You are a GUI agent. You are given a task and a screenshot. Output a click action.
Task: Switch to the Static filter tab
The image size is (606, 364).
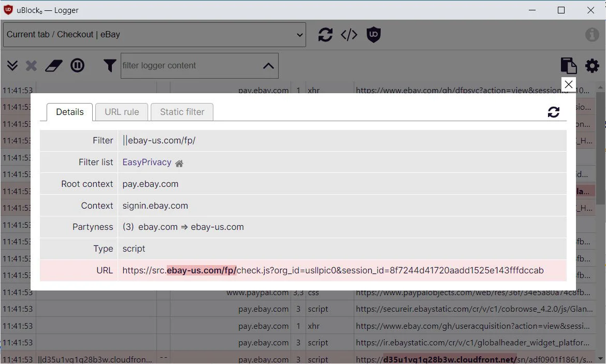pos(182,112)
